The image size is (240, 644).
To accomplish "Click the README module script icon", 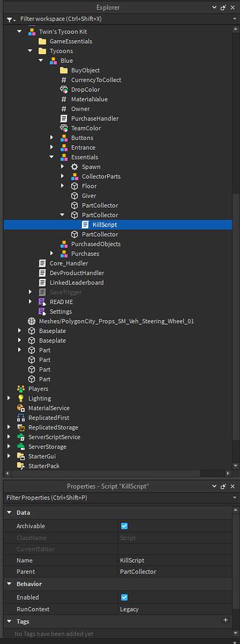I will [x=42, y=302].
